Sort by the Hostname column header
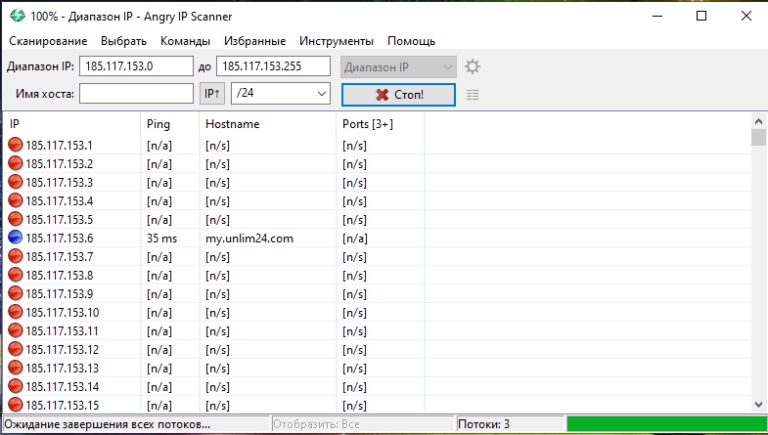768x435 pixels. (x=268, y=124)
